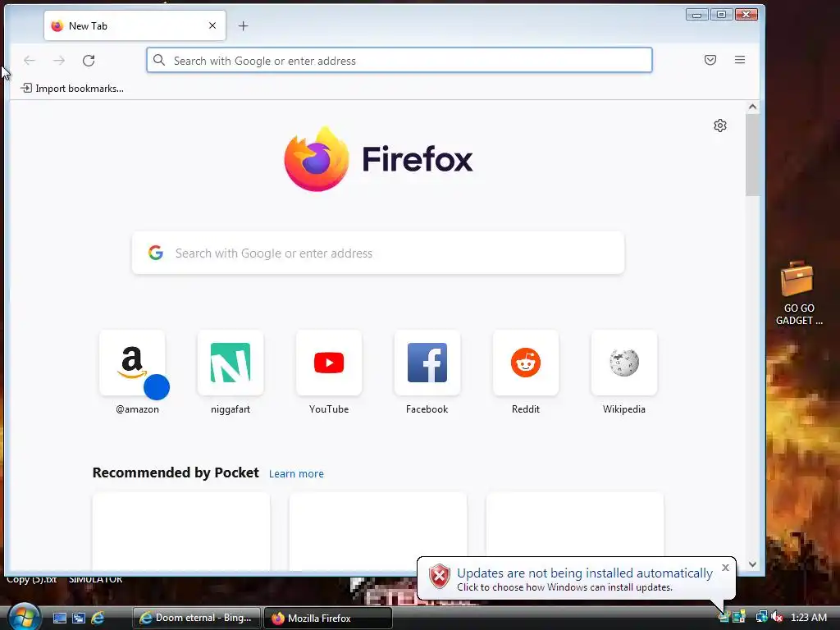Launch Internet Explorer from quick launch
This screenshot has width=840, height=630.
point(98,619)
